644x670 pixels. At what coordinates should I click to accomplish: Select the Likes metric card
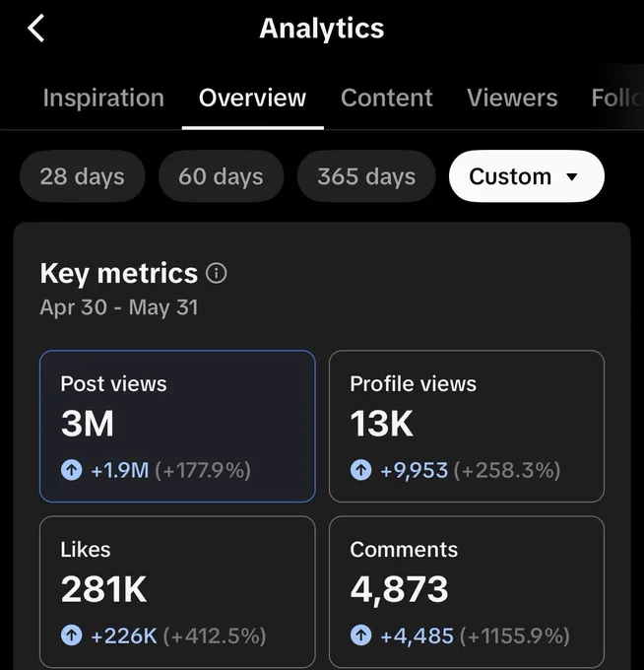point(177,592)
